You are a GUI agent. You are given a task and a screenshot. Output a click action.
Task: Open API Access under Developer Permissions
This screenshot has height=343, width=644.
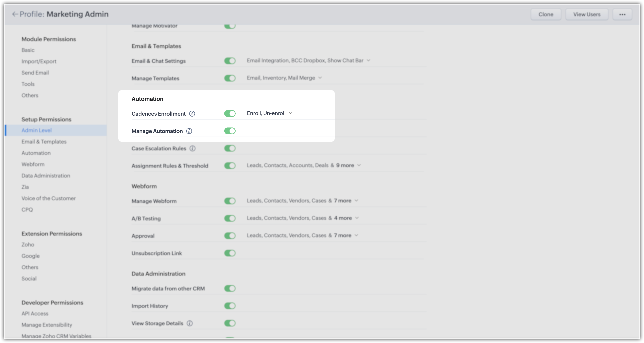(35, 314)
